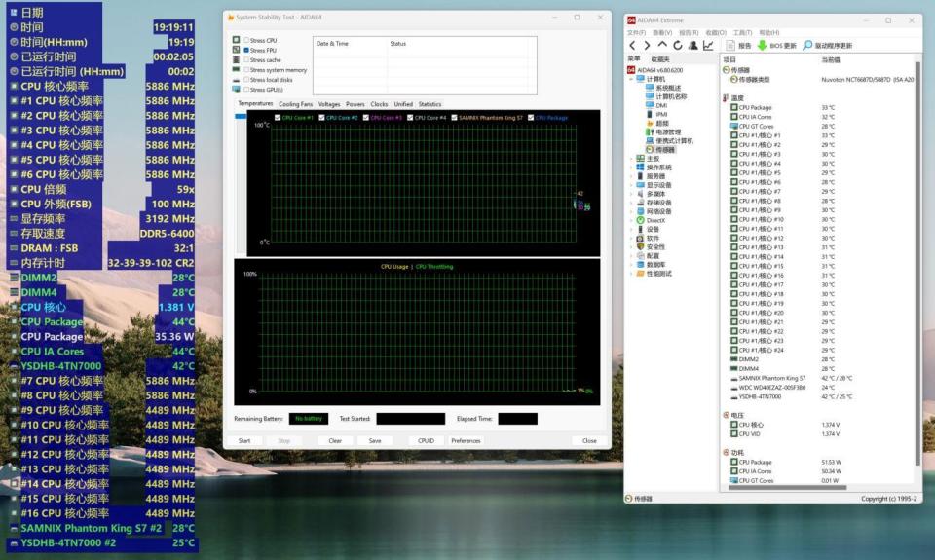This screenshot has height=560, width=935.
Task: Enable the Stress local disks checkbox
Action: tap(246, 79)
